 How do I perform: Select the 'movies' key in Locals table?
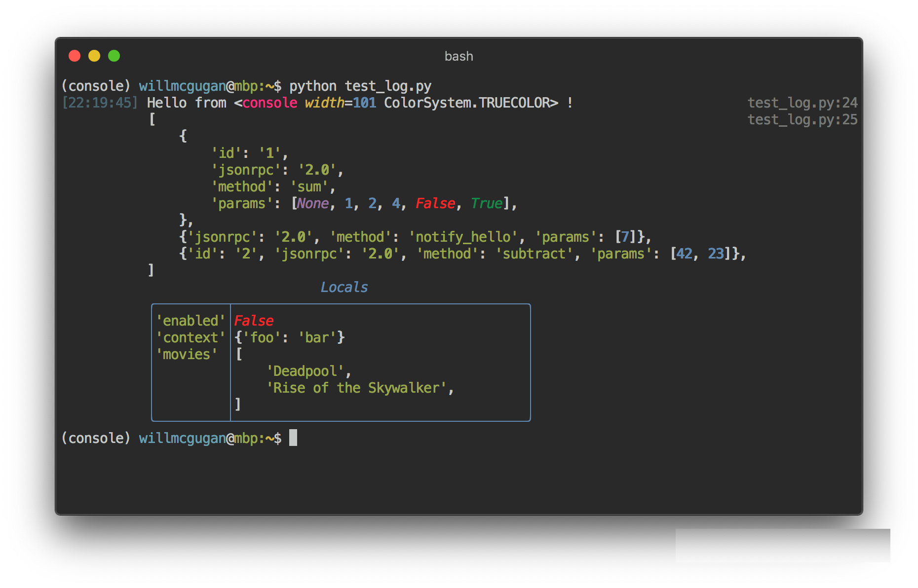(x=187, y=354)
